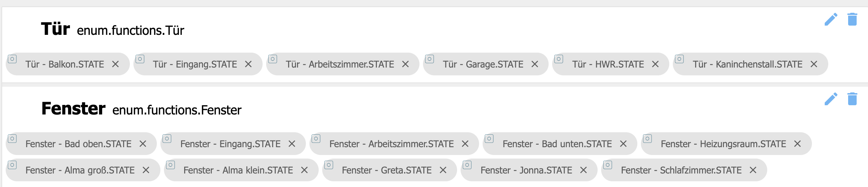The image size is (868, 187).
Task: Remove Fenster - Bad oben.STATE chip
Action: (x=143, y=144)
